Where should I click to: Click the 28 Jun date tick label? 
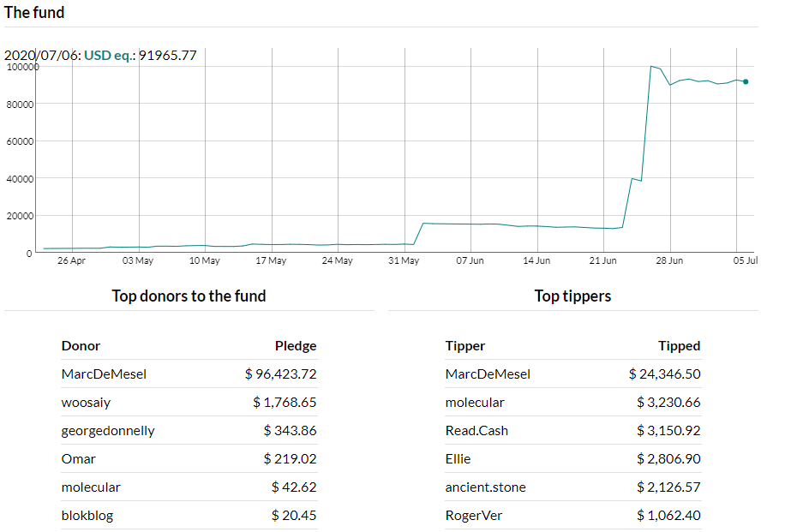tap(669, 260)
